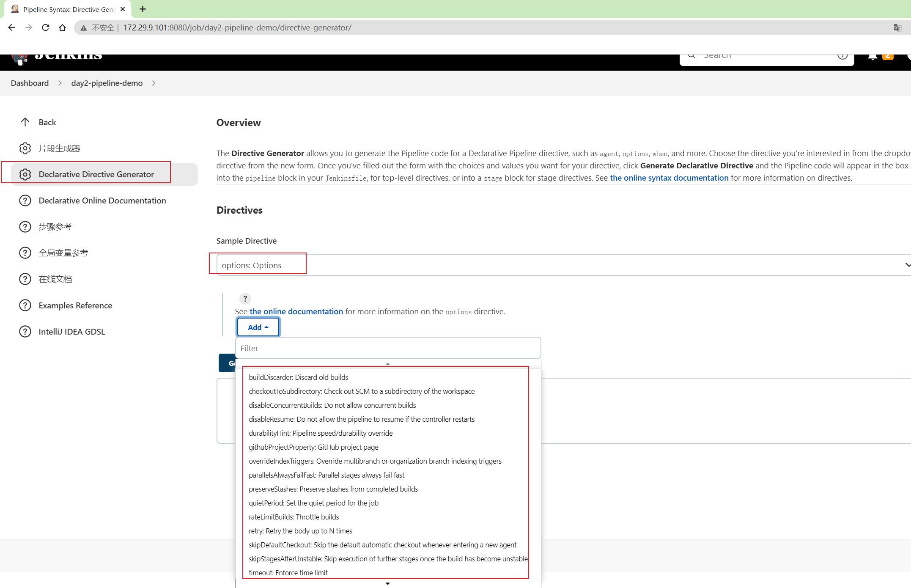Click the 步骤参考 help icon
This screenshot has height=588, width=911.
(25, 227)
